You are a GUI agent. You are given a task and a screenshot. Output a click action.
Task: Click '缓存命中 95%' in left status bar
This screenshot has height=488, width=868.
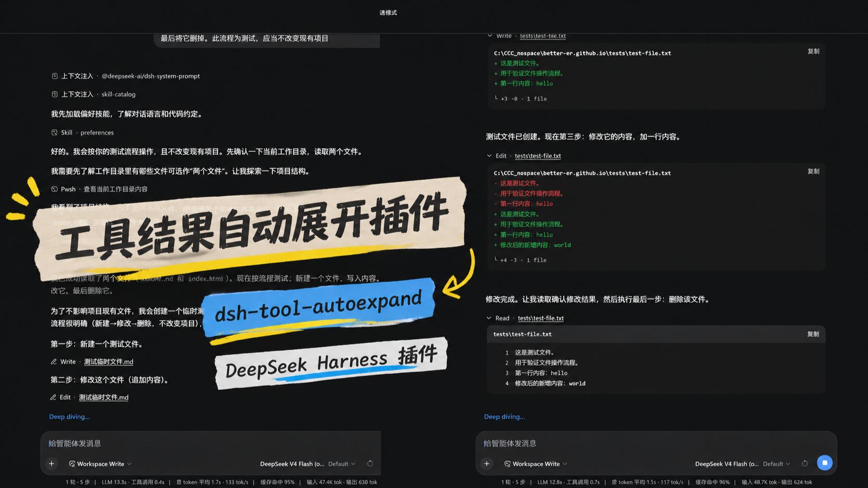click(277, 482)
